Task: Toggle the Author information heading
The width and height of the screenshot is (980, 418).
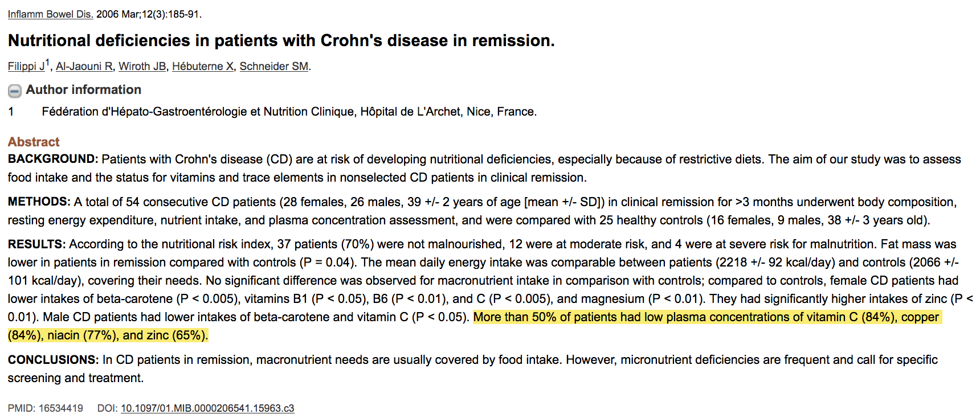Action: click(x=83, y=90)
